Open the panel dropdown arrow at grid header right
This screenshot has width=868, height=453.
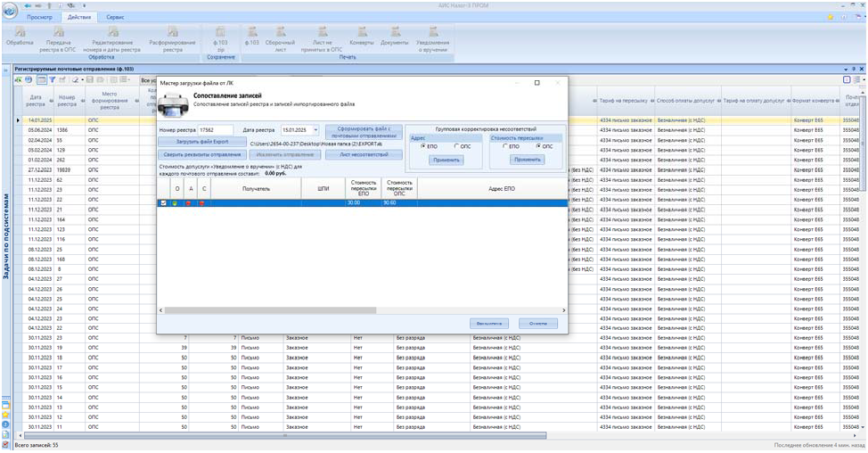coord(848,69)
